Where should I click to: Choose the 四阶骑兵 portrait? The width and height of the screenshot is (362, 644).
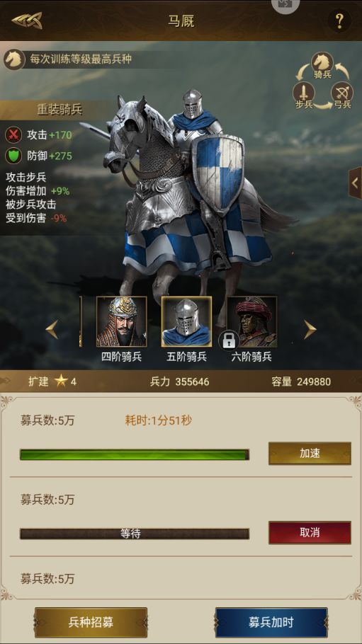121,321
